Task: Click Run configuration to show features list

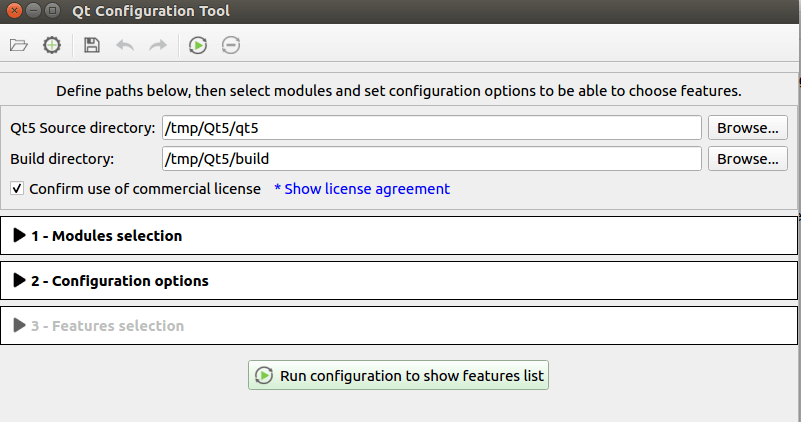Action: coord(399,376)
